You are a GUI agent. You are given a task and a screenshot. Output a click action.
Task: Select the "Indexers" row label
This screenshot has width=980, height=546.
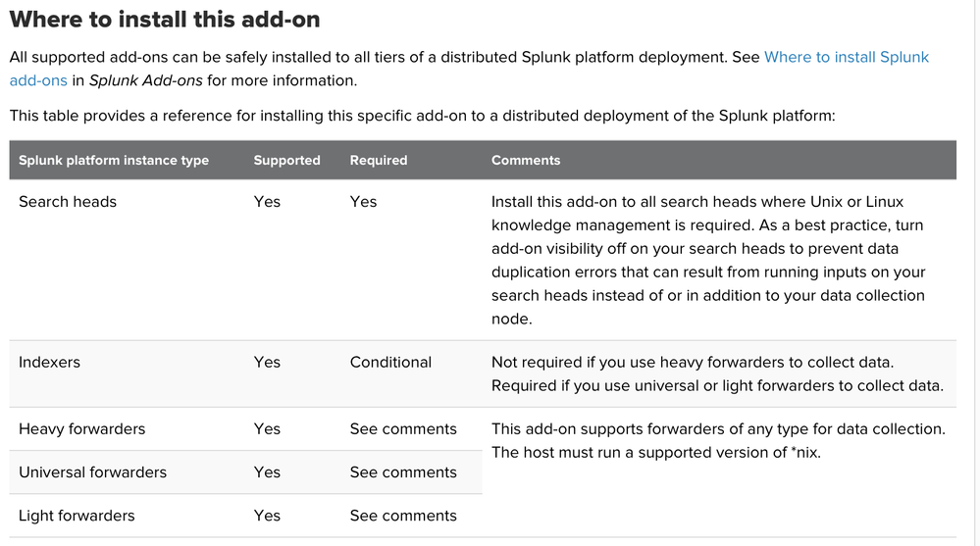tap(49, 362)
